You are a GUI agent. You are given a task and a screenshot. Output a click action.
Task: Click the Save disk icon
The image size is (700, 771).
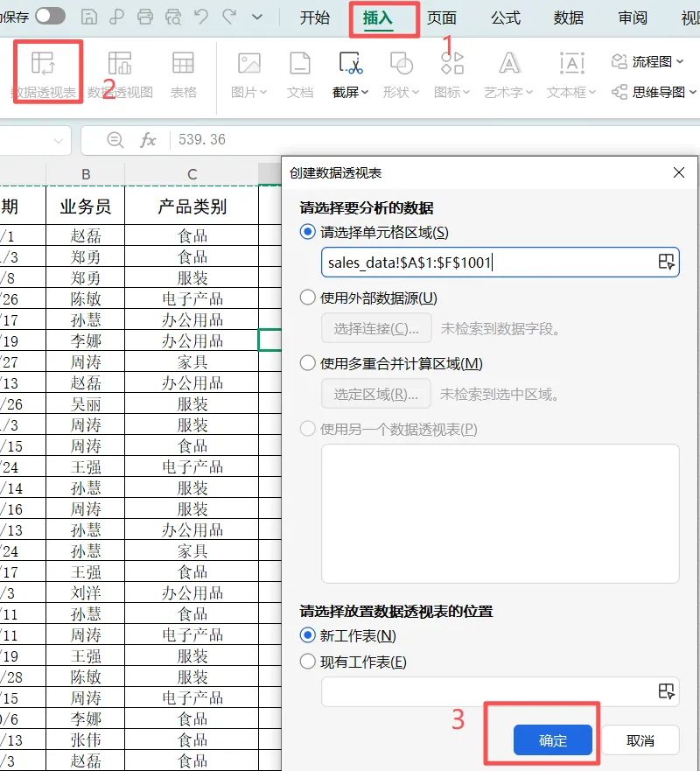89,17
